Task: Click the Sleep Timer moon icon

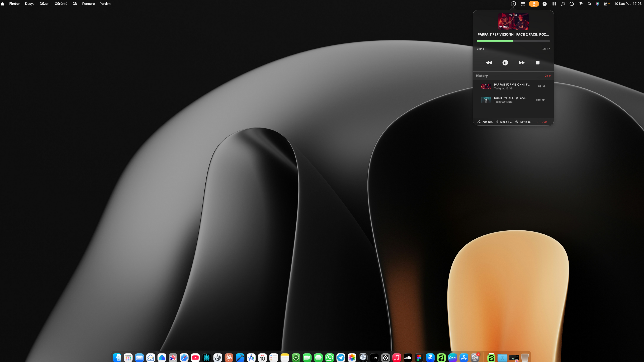Action: point(497,122)
